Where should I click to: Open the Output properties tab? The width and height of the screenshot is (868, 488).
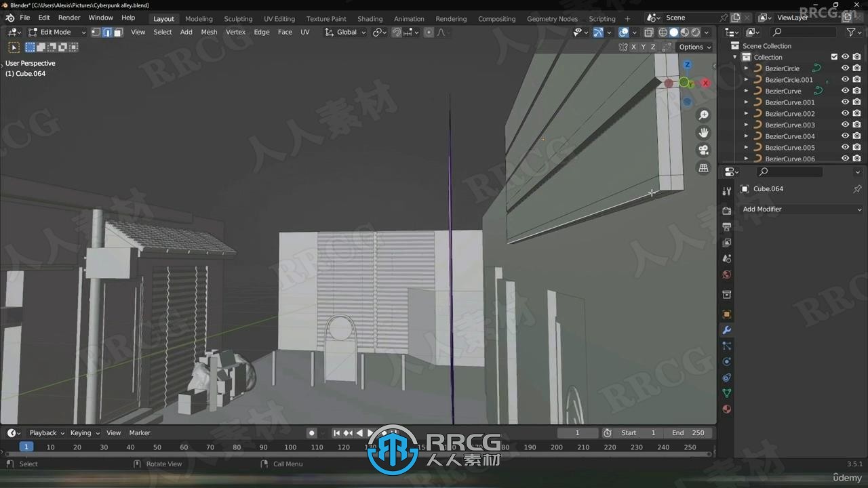[x=727, y=227]
